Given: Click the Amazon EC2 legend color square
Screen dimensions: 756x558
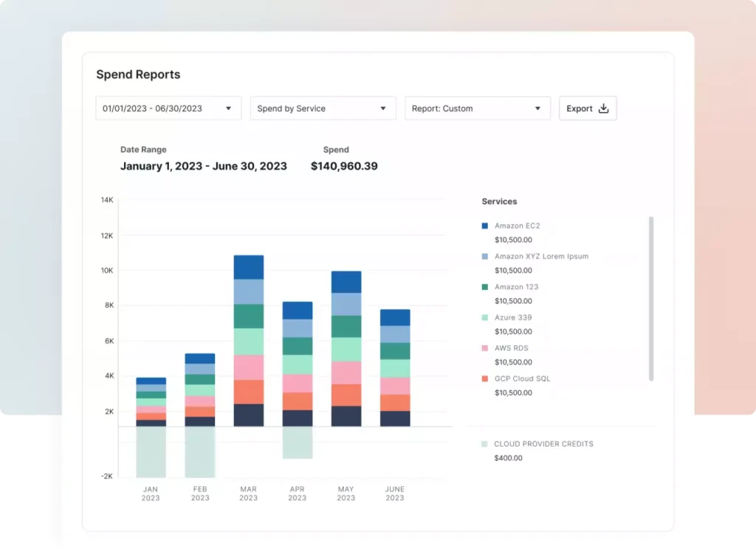Looking at the screenshot, I should tap(484, 227).
